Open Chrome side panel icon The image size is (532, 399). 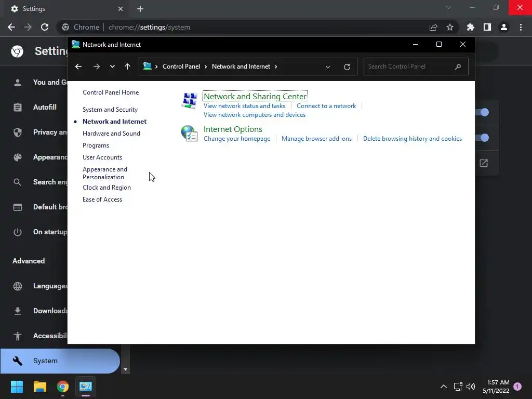(487, 27)
